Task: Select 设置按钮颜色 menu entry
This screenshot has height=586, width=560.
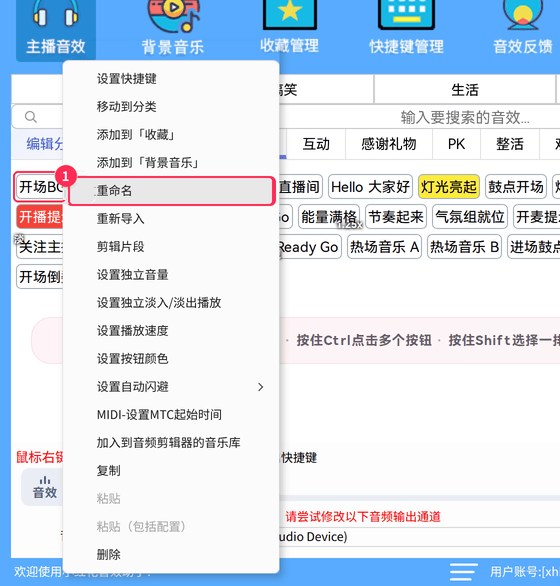Action: pos(171,359)
